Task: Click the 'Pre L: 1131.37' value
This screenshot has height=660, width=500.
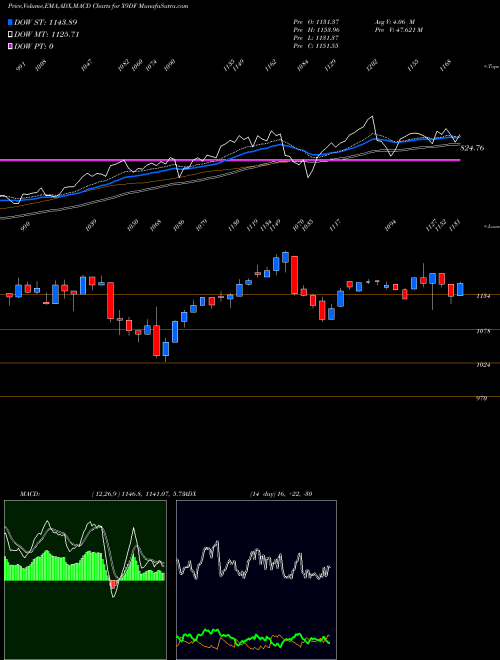Action: pyautogui.click(x=316, y=38)
